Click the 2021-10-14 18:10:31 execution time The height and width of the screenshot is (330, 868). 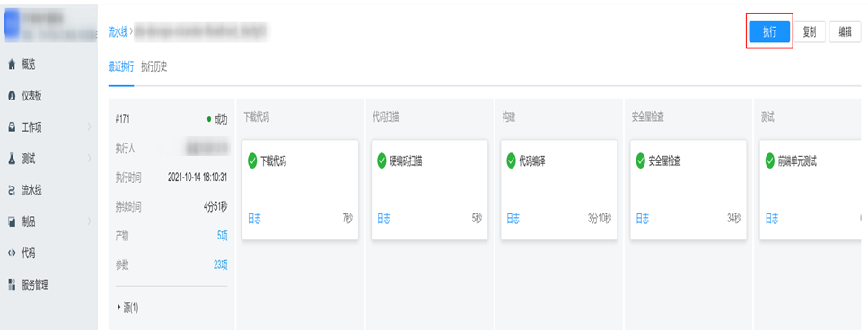[x=197, y=178]
